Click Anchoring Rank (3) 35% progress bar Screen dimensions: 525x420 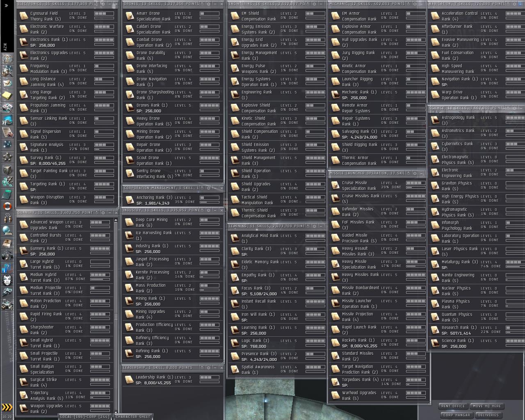click(210, 202)
